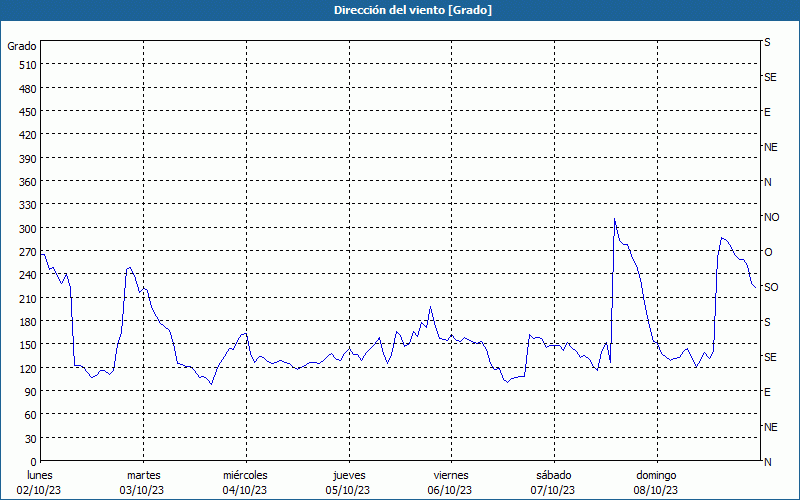Click the line peak on jueves evening near 200
This screenshot has width=800, height=500.
coord(430,307)
